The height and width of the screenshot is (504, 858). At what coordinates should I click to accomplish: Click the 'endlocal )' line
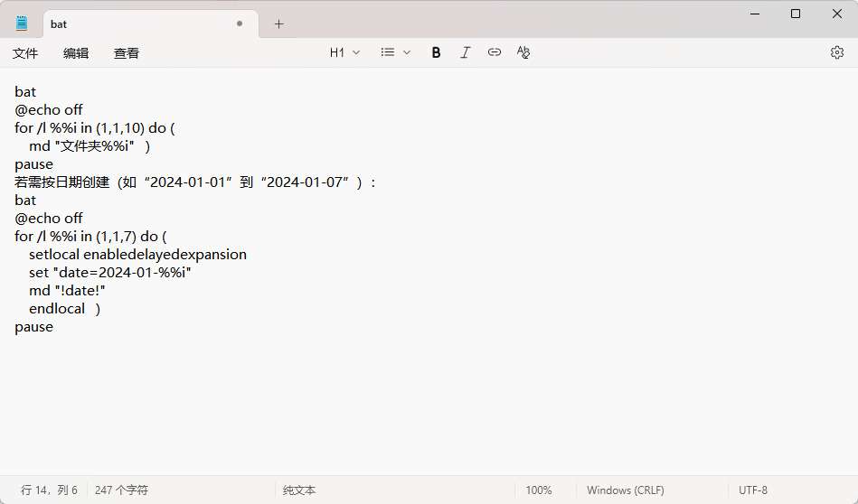click(x=64, y=308)
